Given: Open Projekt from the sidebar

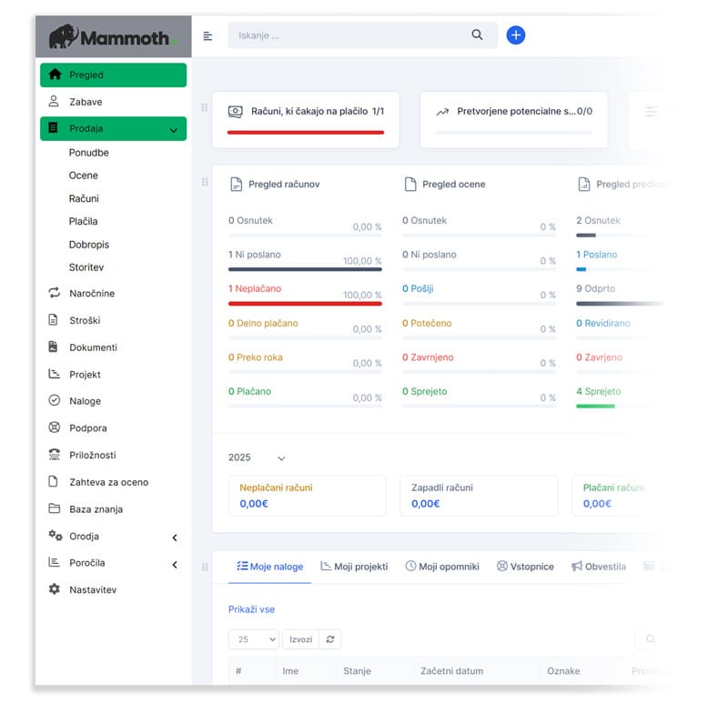Looking at the screenshot, I should click(x=85, y=375).
